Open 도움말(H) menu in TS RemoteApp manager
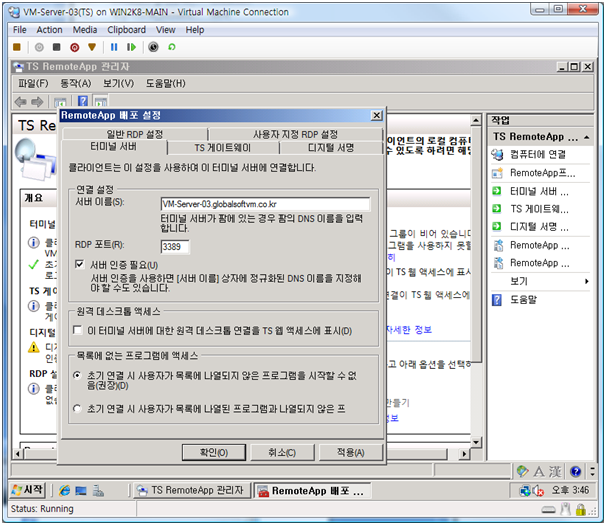The image size is (606, 525). 165,84
